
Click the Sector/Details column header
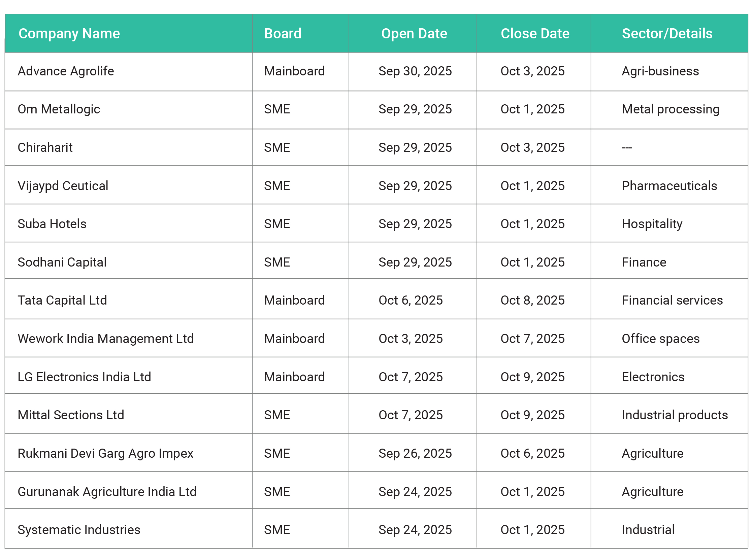point(666,34)
